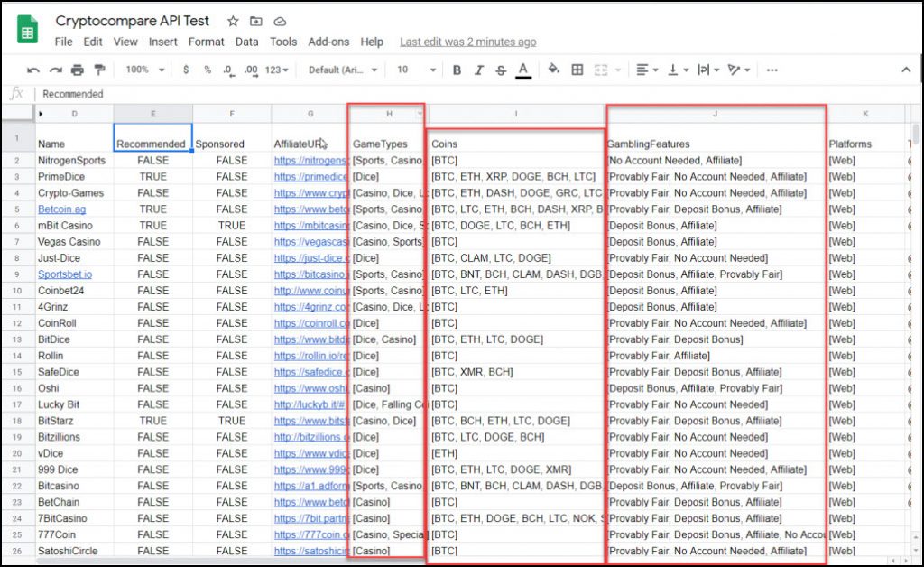The width and height of the screenshot is (924, 567).
Task: Click the merge cells icon
Action: pos(600,70)
